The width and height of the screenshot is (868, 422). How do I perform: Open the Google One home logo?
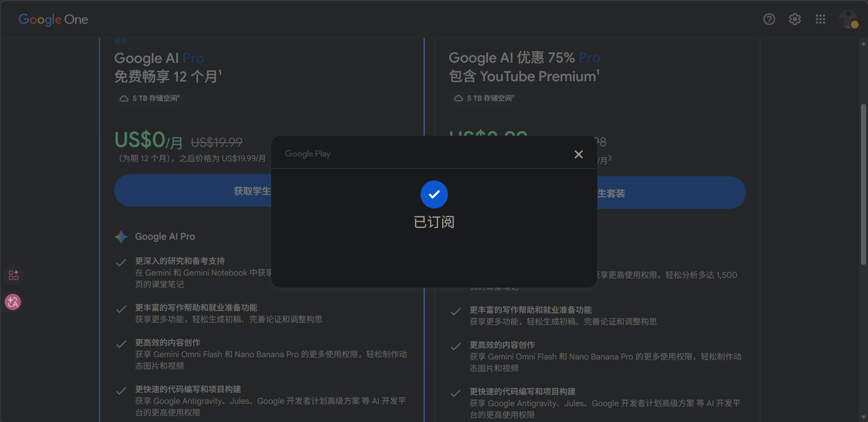pos(53,20)
